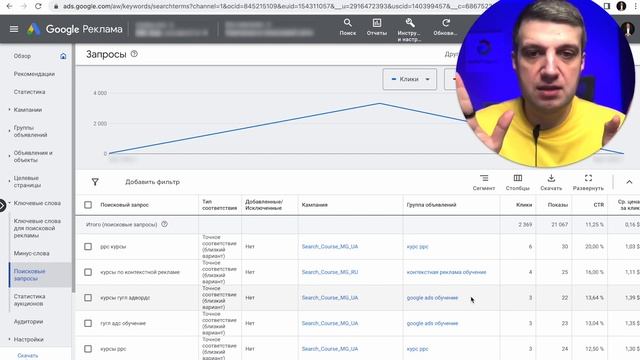This screenshot has height=360, width=640.
Task: Open Статистика аукционов sidebar item
Action: (x=29, y=300)
